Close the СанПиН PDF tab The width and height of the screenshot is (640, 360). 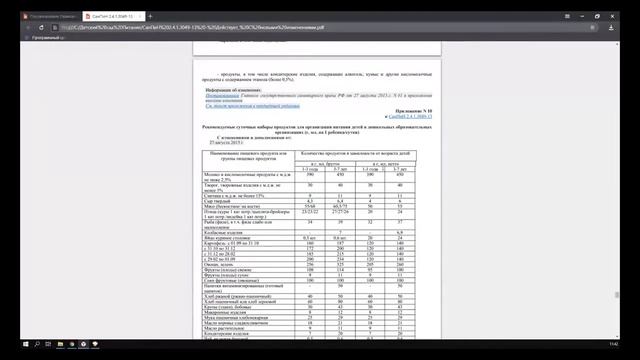pos(140,16)
